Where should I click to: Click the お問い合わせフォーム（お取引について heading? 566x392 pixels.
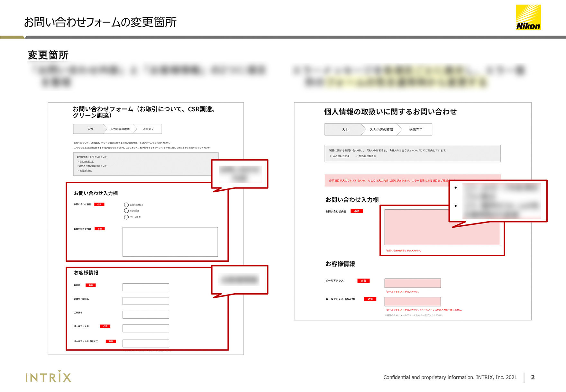tap(144, 112)
